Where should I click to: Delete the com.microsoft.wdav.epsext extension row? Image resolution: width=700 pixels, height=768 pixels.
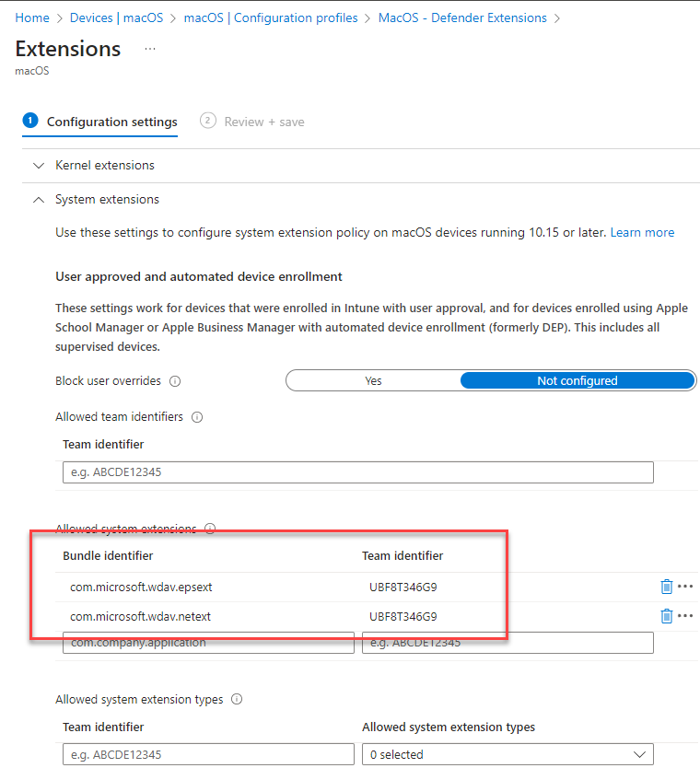(666, 587)
